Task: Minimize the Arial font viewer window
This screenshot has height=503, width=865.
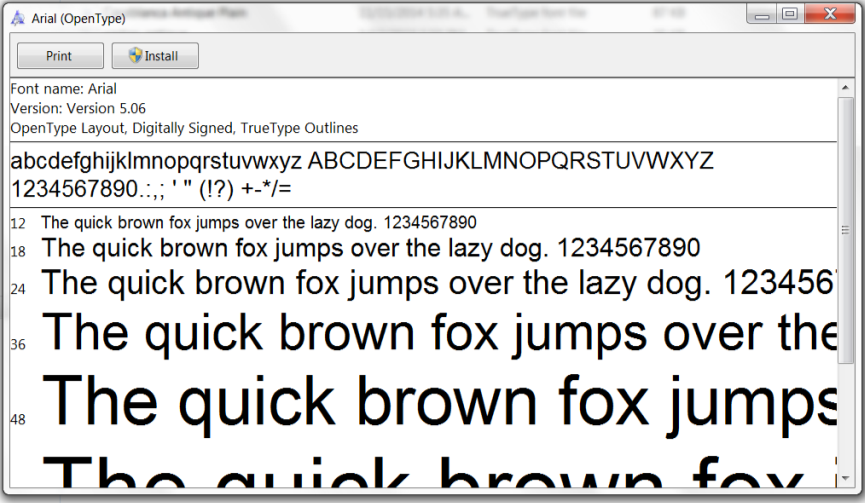Action: (x=762, y=14)
